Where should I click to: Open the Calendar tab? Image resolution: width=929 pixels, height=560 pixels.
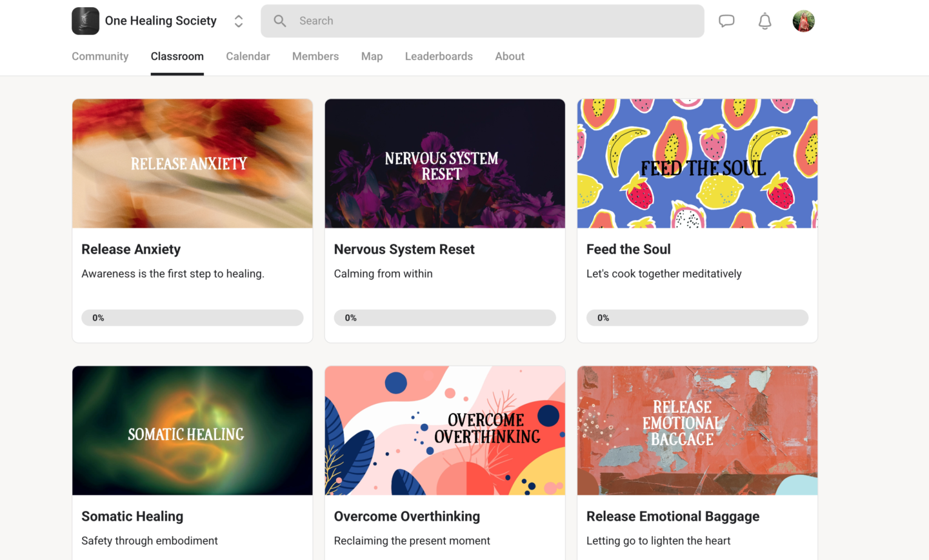pyautogui.click(x=248, y=56)
